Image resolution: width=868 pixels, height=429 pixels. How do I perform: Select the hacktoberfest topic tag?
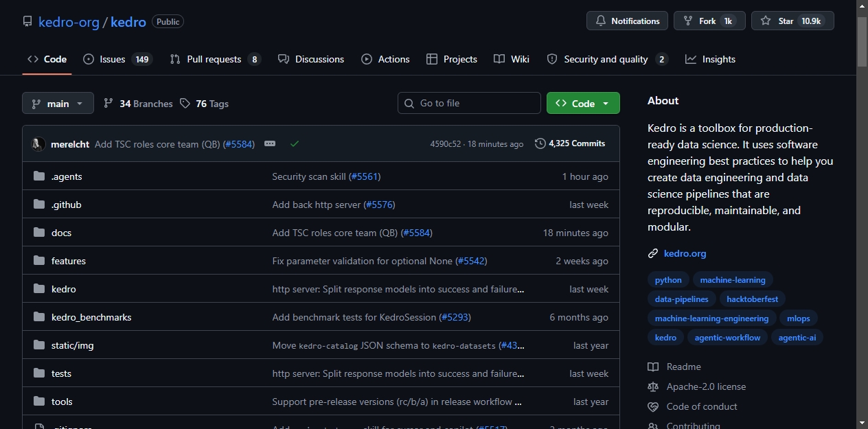tap(753, 299)
